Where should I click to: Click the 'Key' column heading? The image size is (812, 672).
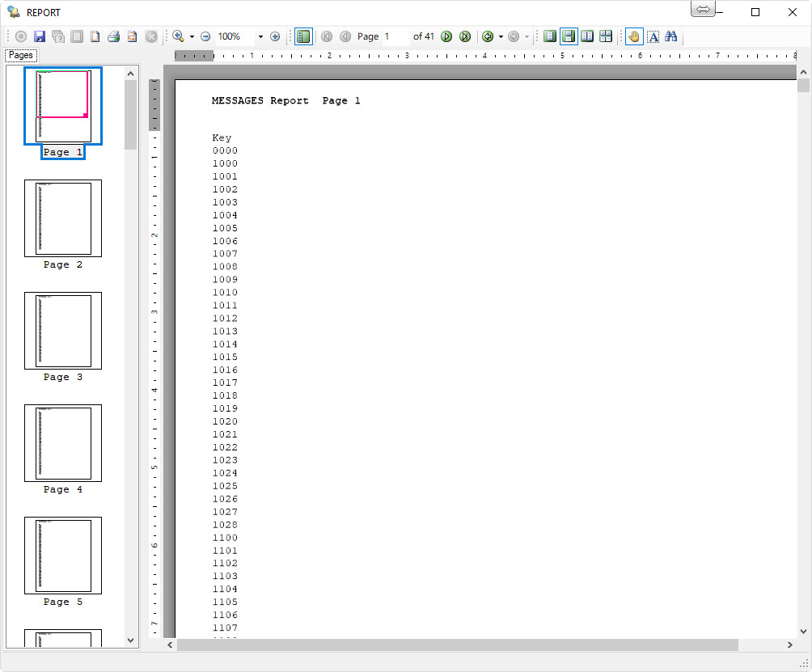point(222,137)
